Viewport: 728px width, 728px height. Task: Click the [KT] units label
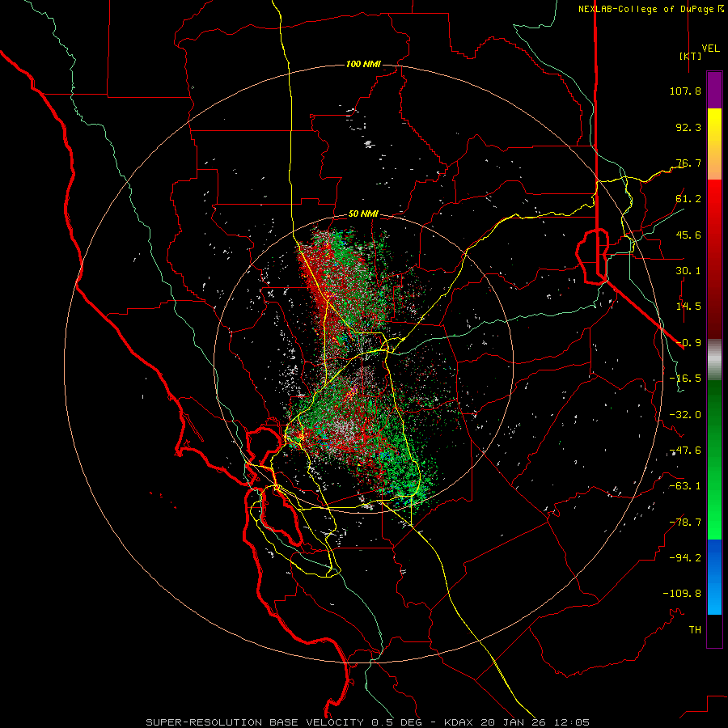690,56
